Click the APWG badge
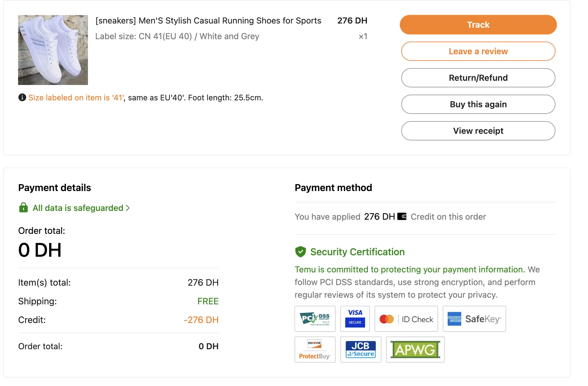 pos(415,350)
